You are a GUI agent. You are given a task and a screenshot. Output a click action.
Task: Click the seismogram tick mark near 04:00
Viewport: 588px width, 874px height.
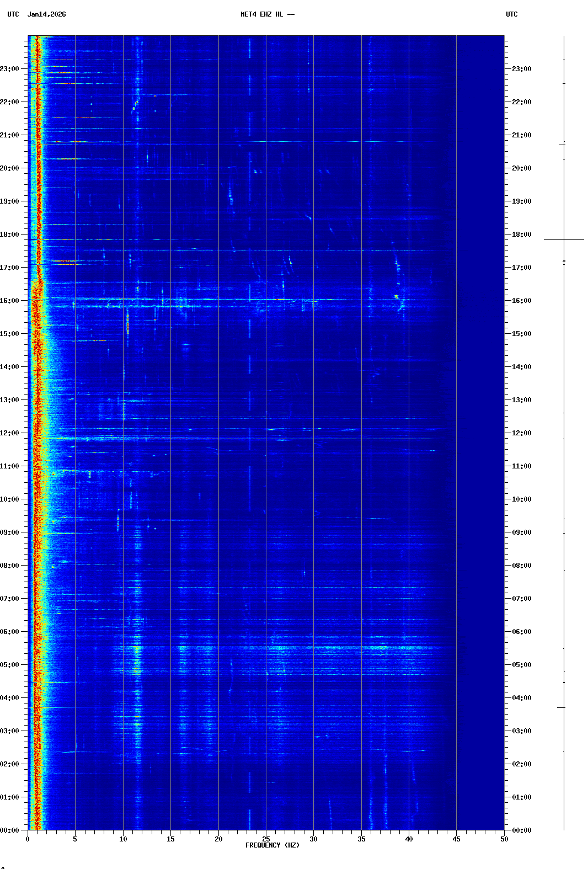(562, 707)
